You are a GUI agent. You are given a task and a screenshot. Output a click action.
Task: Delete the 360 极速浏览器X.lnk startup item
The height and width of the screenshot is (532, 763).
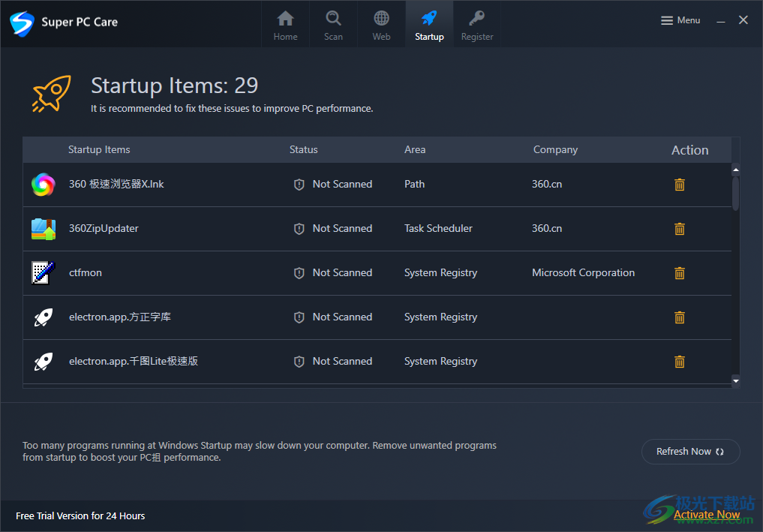tap(679, 185)
